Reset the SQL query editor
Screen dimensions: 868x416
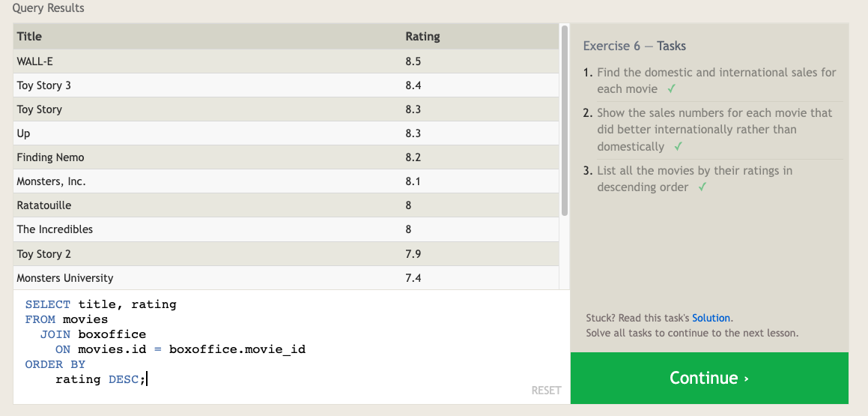point(546,390)
